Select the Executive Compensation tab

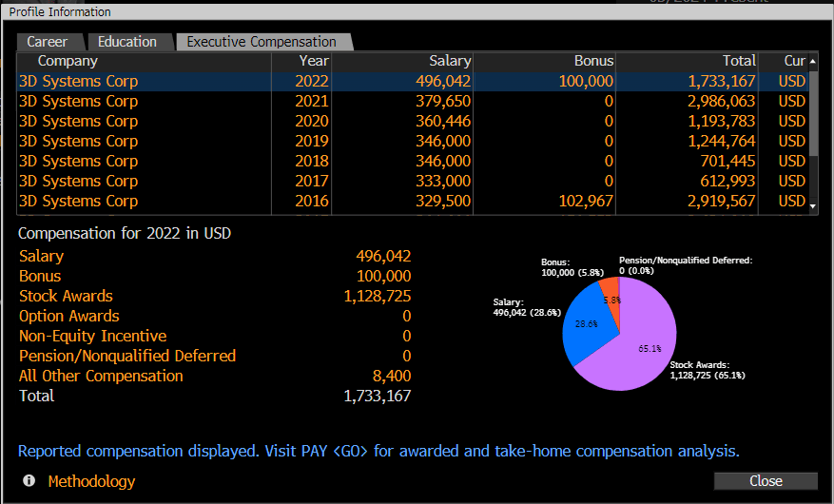262,42
